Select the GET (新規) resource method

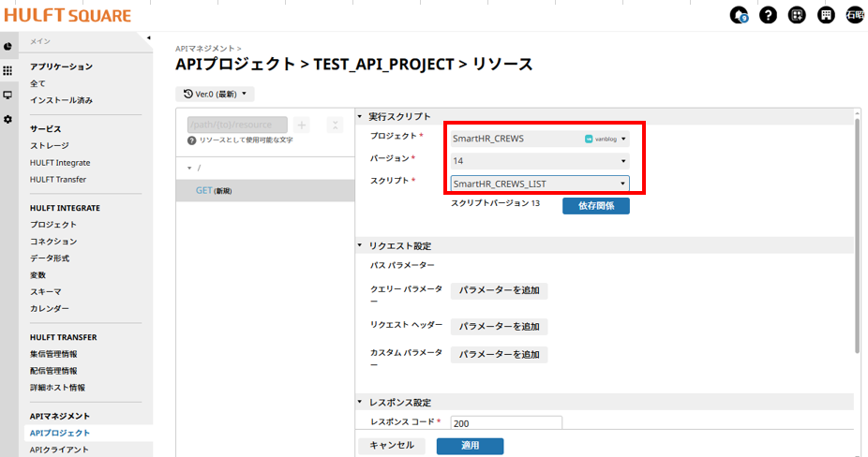265,190
